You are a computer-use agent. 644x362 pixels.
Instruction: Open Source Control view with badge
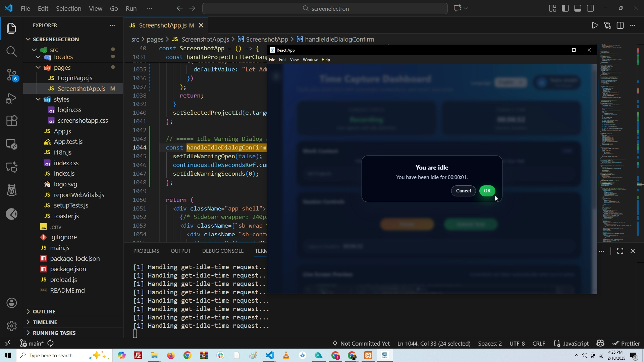[x=11, y=74]
